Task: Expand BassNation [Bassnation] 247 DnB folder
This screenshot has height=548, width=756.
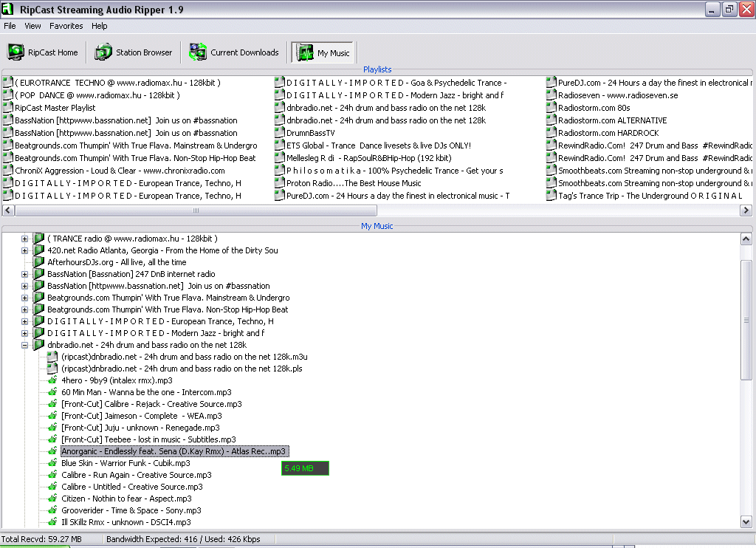Action: click(24, 274)
